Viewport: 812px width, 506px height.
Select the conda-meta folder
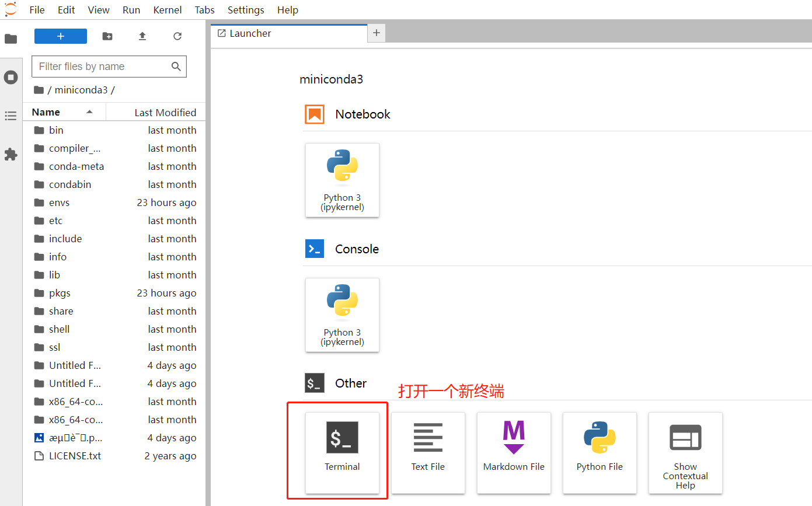coord(114,166)
